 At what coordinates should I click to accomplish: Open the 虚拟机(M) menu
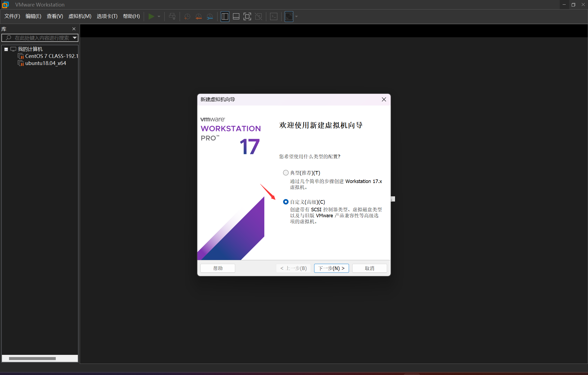[80, 16]
